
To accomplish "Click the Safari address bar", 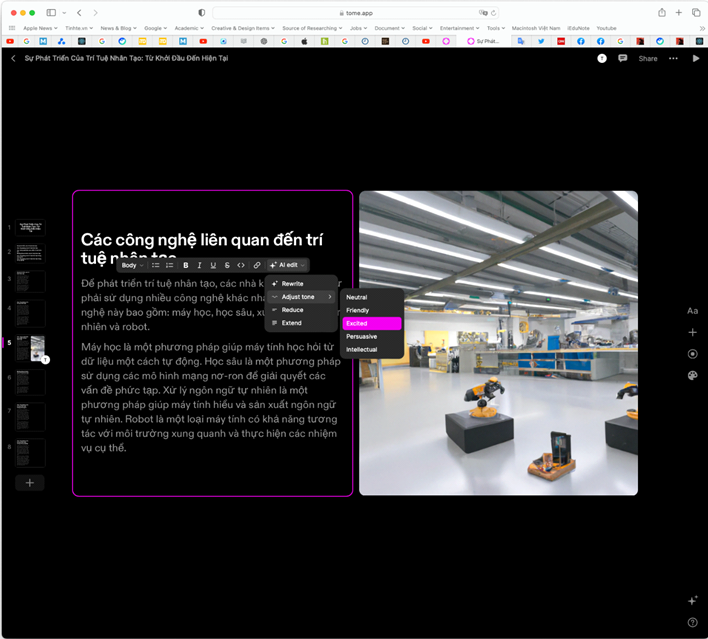I will 356,13.
